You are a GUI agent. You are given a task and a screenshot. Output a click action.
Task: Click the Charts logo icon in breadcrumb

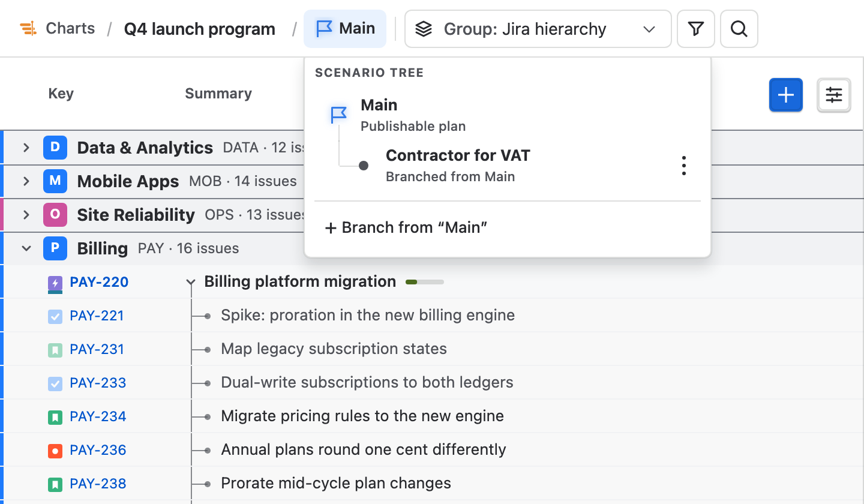tap(28, 29)
